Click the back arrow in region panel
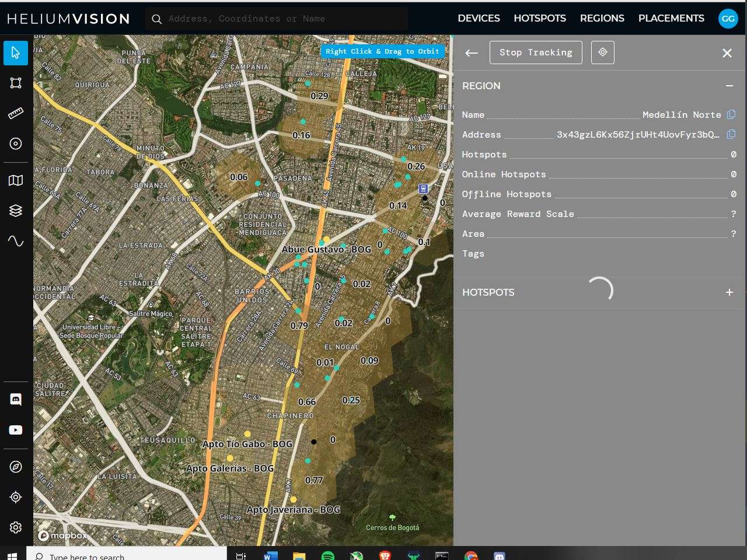747x560 pixels. (x=472, y=53)
